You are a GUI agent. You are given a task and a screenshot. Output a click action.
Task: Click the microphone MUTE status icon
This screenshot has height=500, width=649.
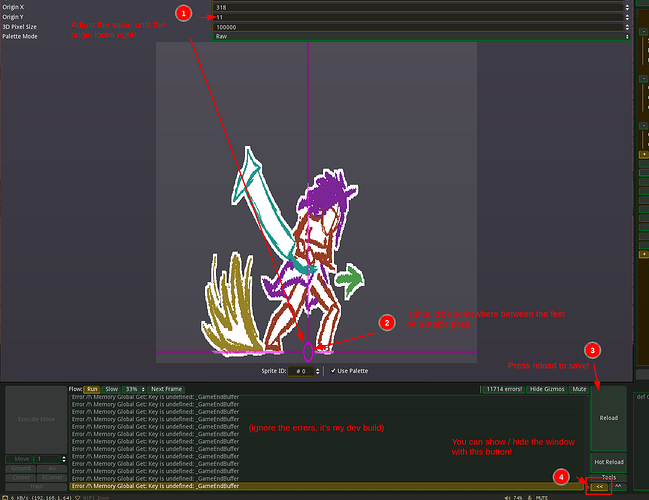pyautogui.click(x=529, y=498)
